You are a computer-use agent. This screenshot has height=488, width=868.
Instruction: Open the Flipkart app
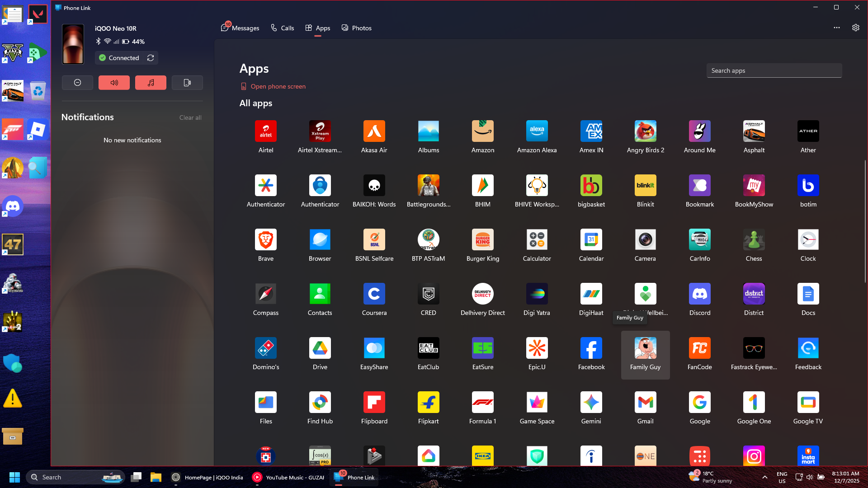[428, 403]
